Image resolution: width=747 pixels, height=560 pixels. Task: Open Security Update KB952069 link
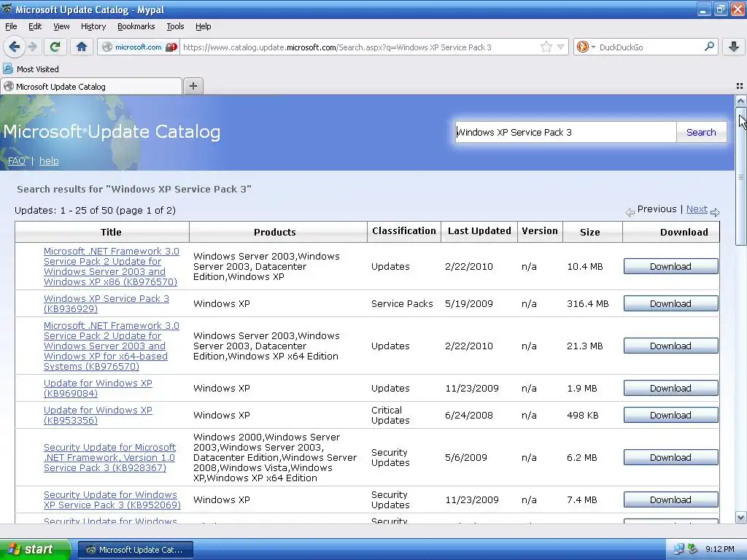click(x=112, y=499)
